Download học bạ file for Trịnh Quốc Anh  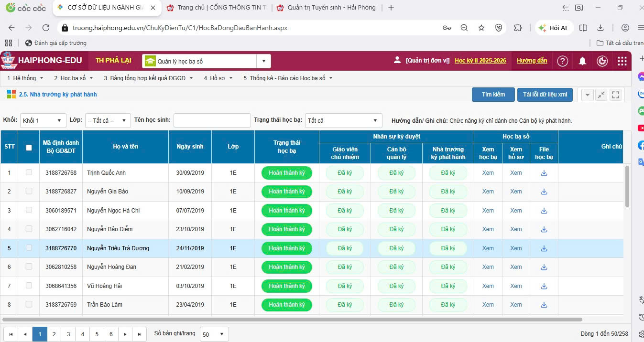[544, 173]
